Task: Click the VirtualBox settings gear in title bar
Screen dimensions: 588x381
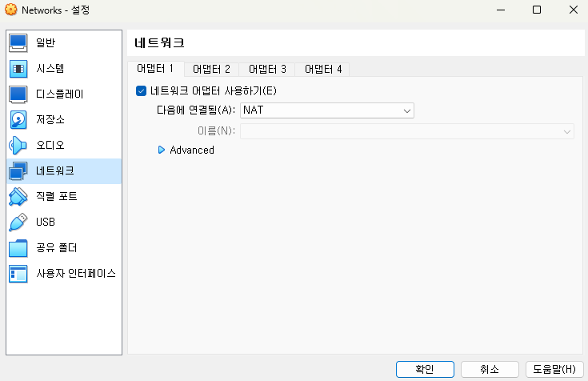Action: [11, 10]
